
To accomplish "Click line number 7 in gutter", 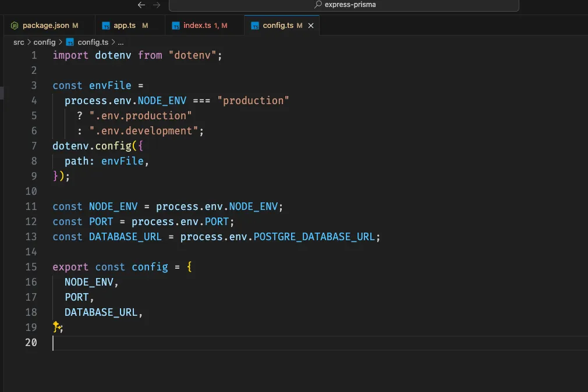I will pyautogui.click(x=34, y=146).
